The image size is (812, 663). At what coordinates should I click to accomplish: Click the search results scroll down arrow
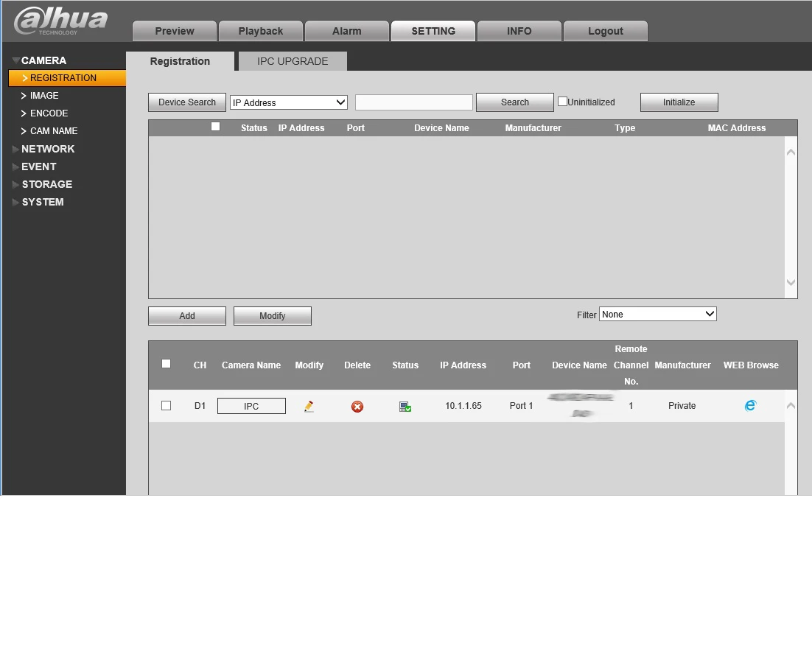791,282
